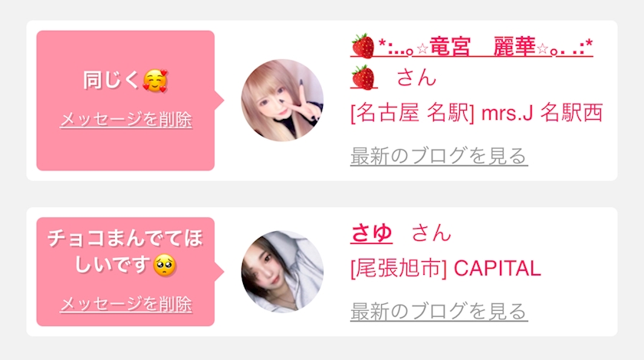Click the star decoration after 麗華

click(543, 49)
